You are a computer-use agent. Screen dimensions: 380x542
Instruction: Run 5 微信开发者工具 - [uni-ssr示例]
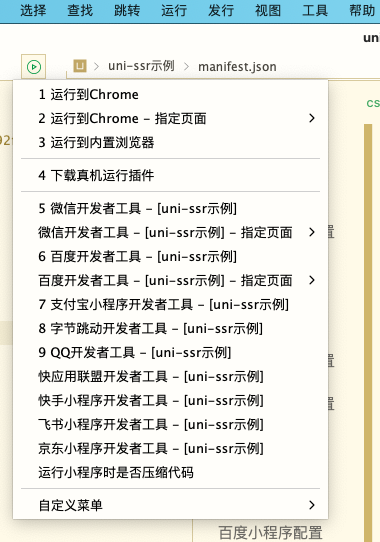[x=170, y=208]
